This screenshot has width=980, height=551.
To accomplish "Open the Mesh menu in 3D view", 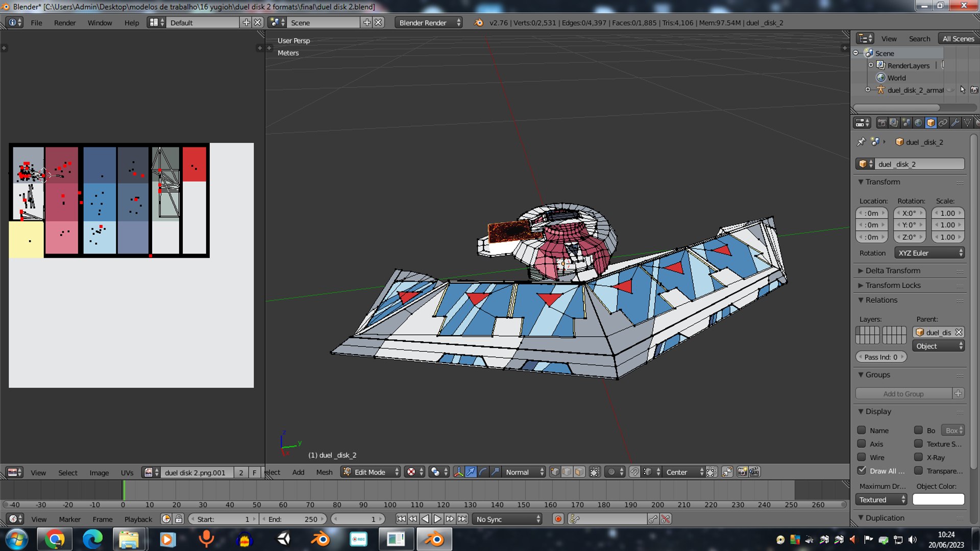I will tap(324, 472).
